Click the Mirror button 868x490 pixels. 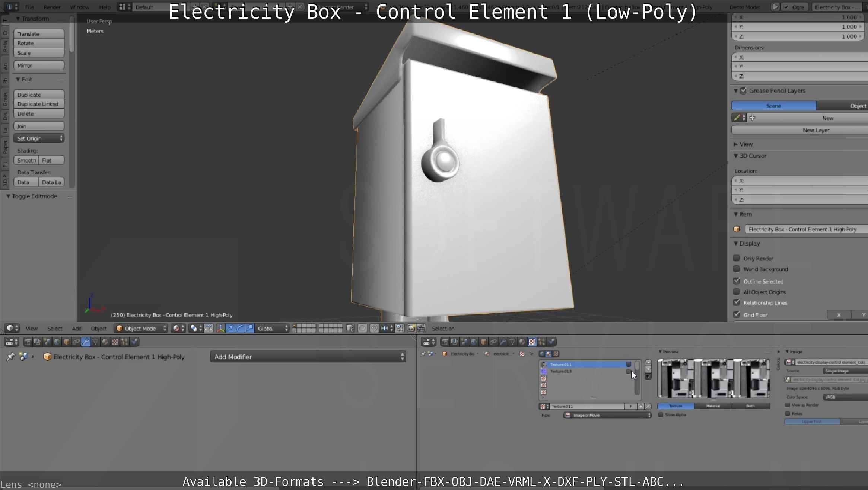(39, 65)
